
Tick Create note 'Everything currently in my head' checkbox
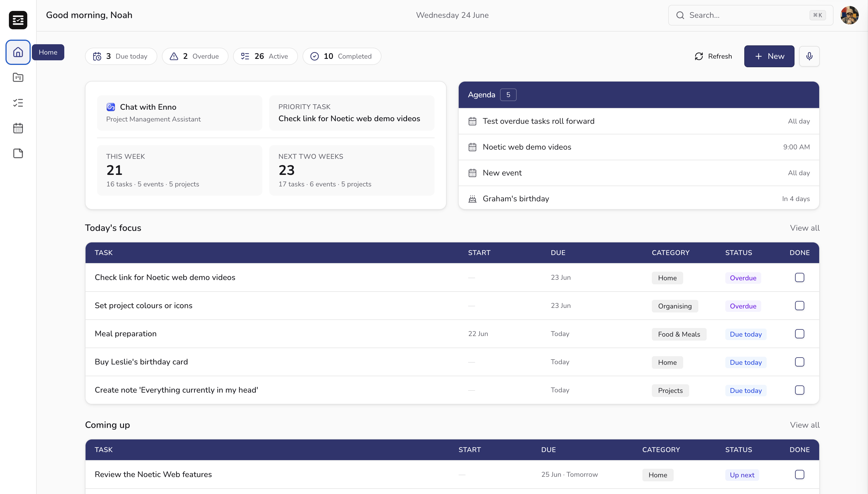(x=799, y=390)
